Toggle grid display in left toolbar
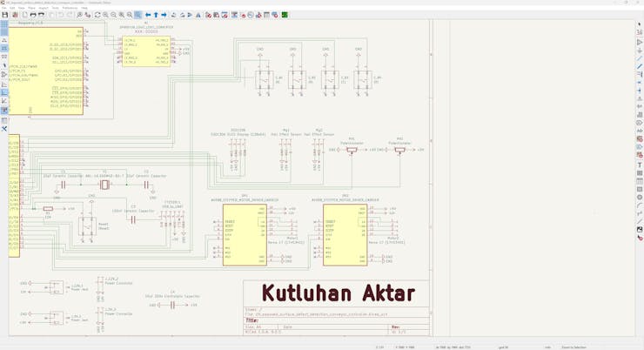This screenshot has height=350, width=644. pyautogui.click(x=4, y=24)
